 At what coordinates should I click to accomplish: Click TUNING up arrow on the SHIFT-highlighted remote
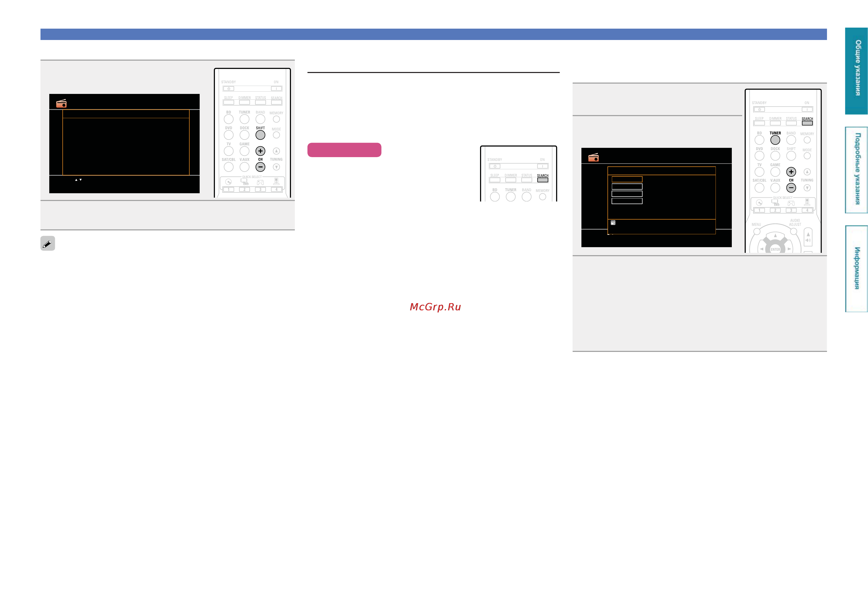pyautogui.click(x=276, y=151)
